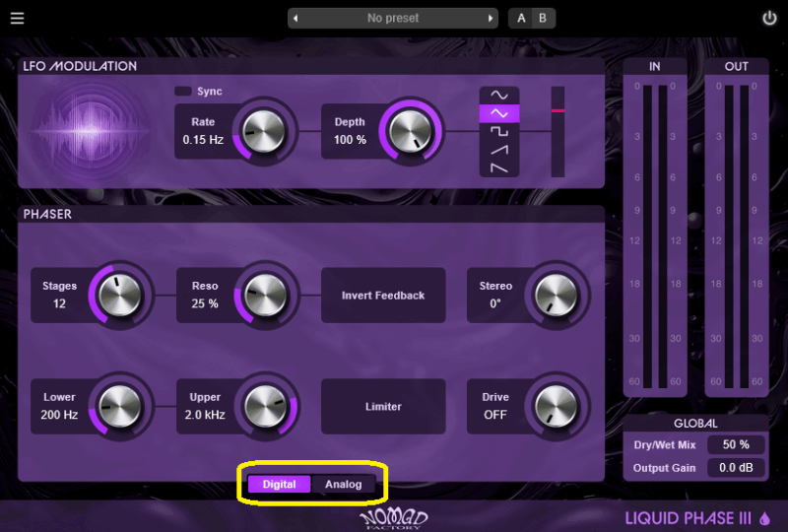
Task: Click the Upper frequency knob
Action: (265, 406)
